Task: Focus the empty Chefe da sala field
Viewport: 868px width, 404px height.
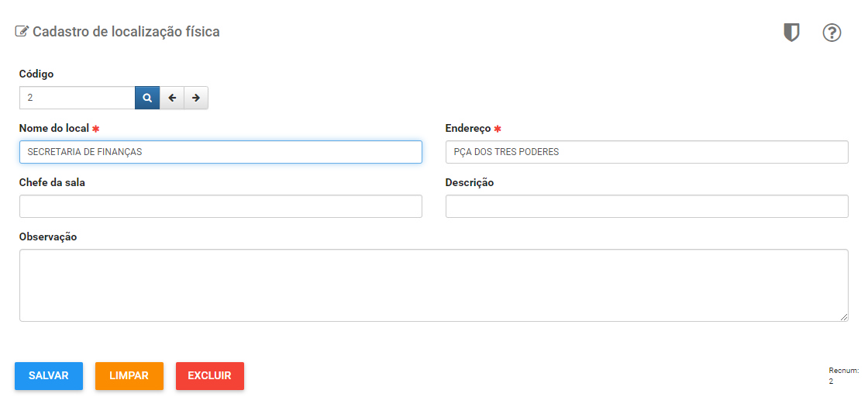Action: (x=221, y=206)
